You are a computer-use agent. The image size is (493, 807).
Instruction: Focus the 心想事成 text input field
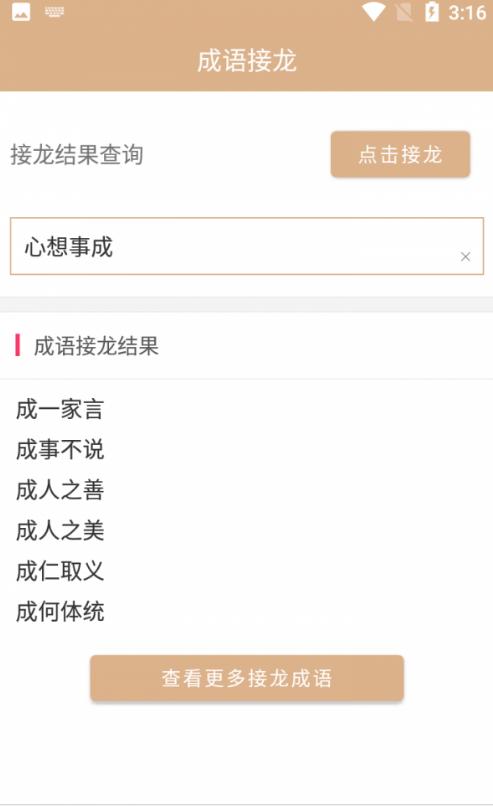(x=247, y=246)
